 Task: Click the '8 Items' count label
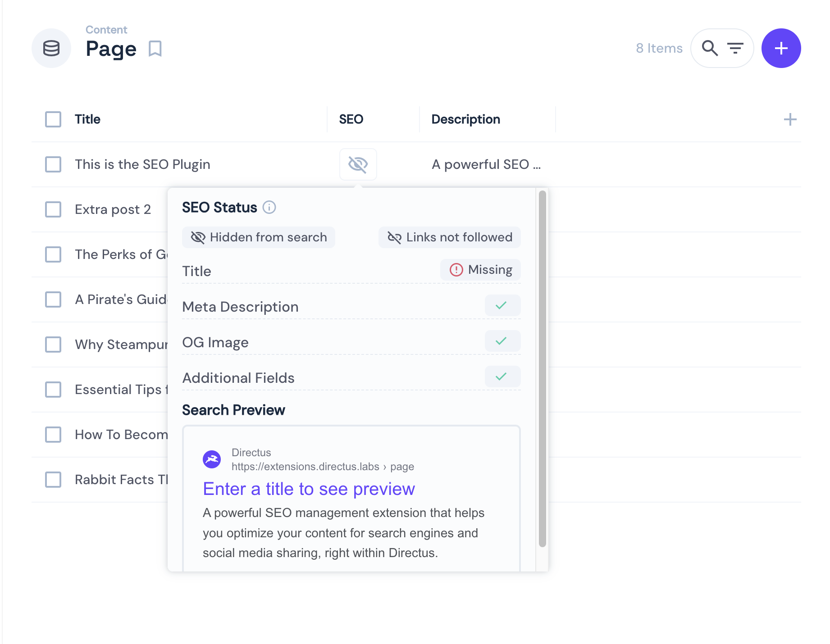[x=659, y=48]
